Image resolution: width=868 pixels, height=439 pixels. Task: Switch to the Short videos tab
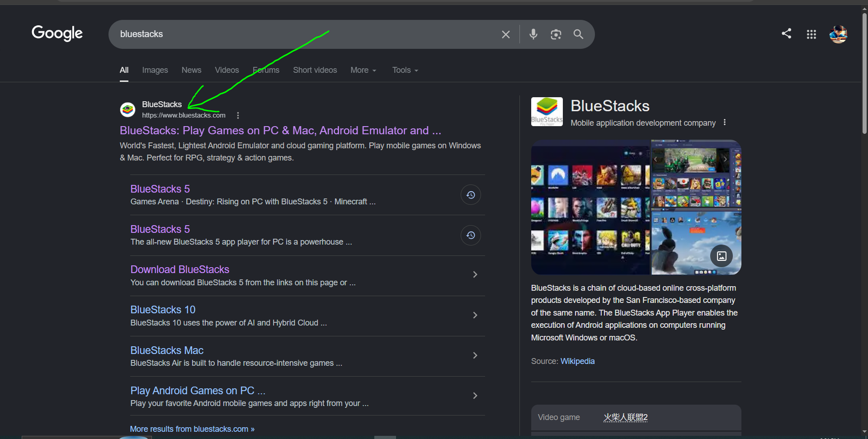315,70
